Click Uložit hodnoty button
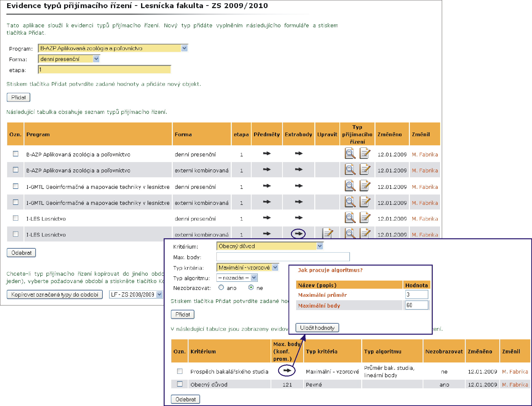Image resolution: width=532 pixels, height=406 pixels. (x=317, y=328)
